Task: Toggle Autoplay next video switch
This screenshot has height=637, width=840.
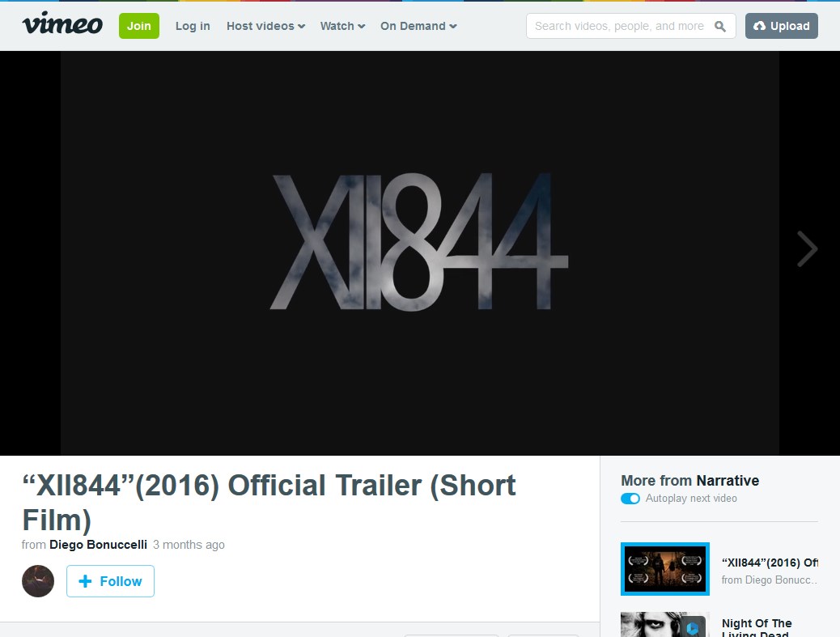Action: click(x=630, y=499)
